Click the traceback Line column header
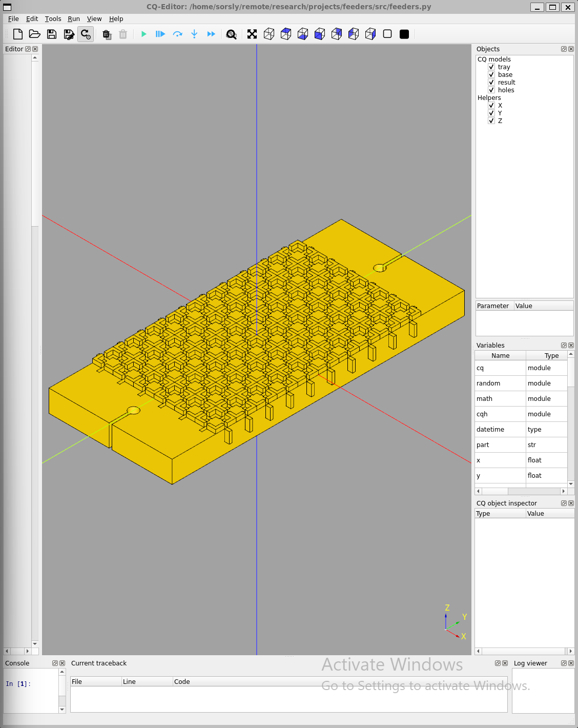Viewport: 578px width, 728px height. [147, 682]
